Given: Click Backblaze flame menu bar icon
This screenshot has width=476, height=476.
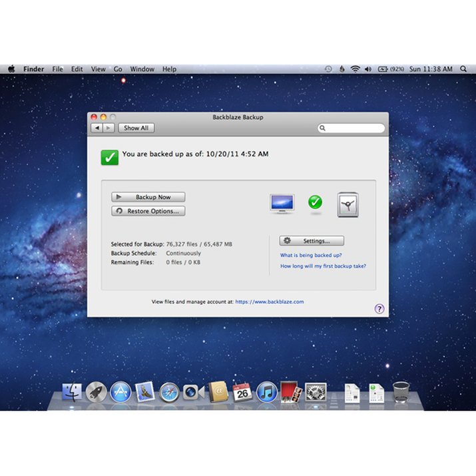Looking at the screenshot, I should pyautogui.click(x=342, y=69).
